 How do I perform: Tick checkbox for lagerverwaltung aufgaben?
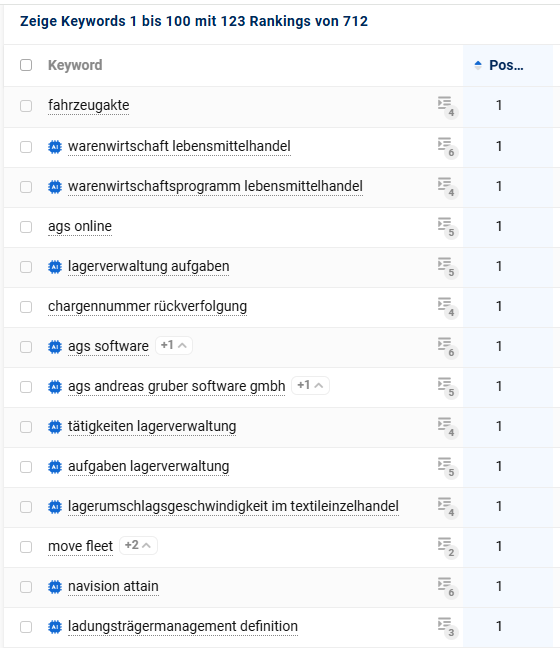point(26,267)
